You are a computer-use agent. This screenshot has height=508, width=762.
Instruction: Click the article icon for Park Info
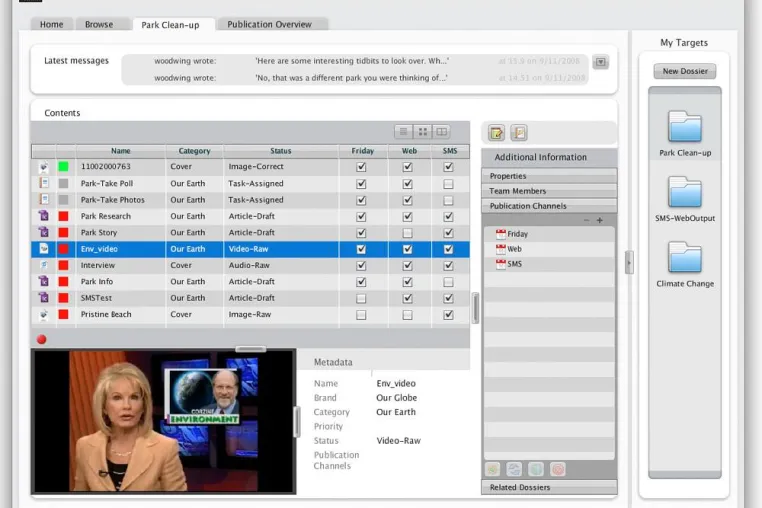pos(44,281)
